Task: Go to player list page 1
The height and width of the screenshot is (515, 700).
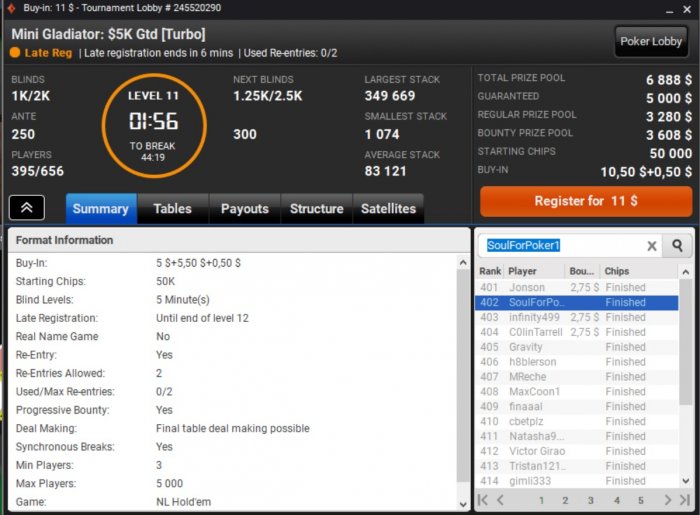Action: [541, 500]
